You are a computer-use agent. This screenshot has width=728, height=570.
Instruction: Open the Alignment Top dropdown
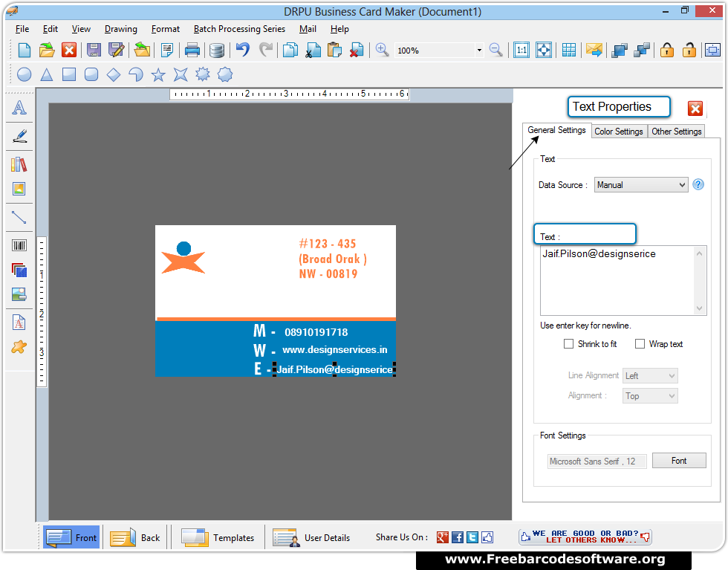[x=650, y=396]
